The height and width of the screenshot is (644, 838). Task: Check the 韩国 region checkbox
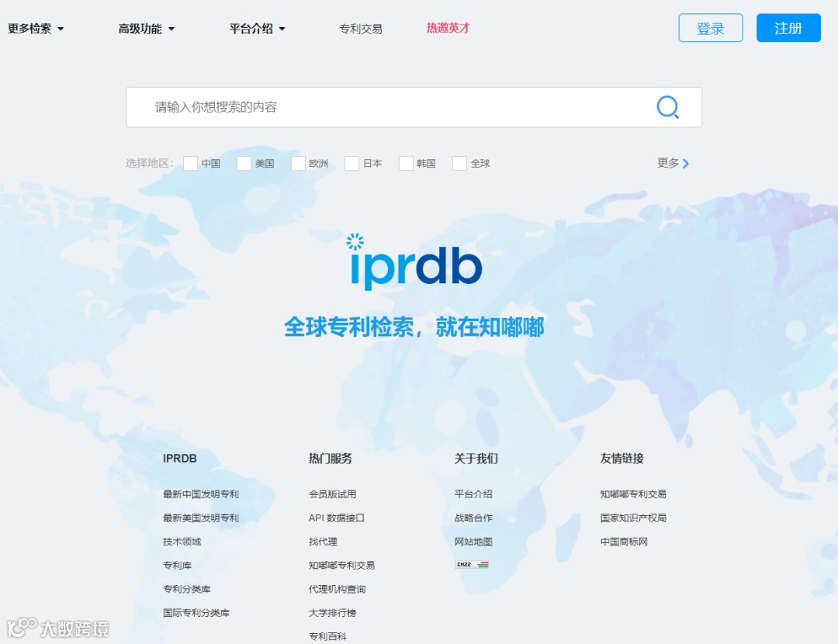click(x=406, y=163)
